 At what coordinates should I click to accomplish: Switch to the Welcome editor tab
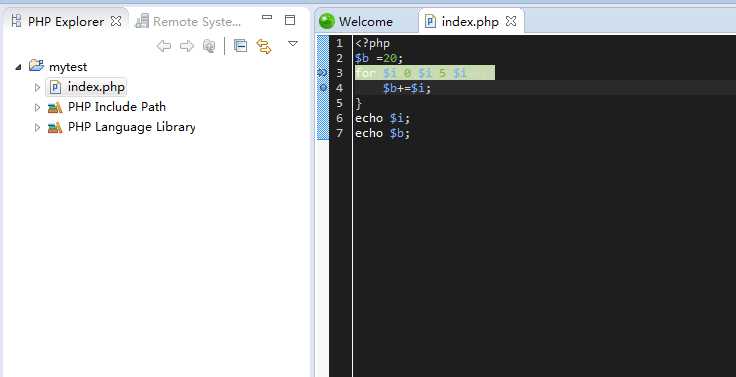365,22
